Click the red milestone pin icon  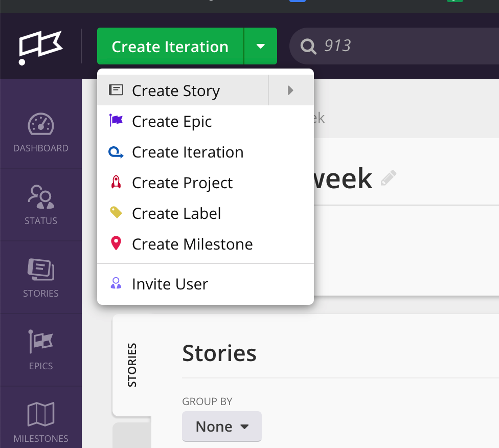tap(116, 243)
